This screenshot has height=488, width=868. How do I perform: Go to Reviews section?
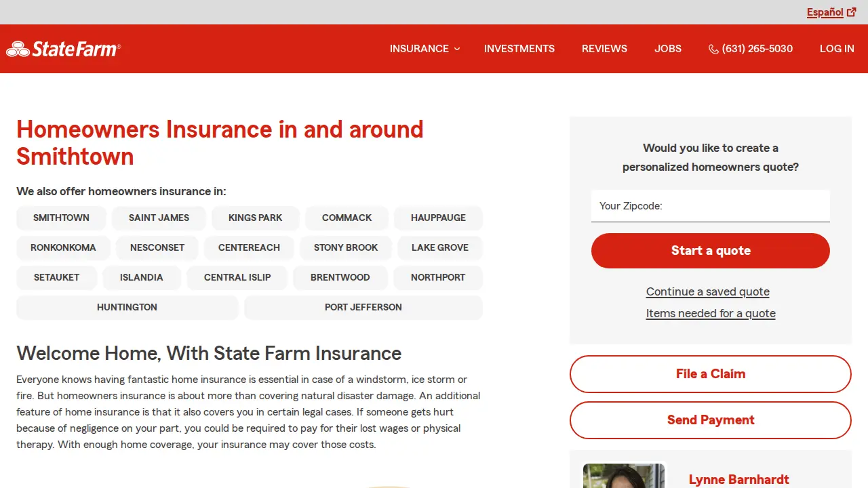604,49
